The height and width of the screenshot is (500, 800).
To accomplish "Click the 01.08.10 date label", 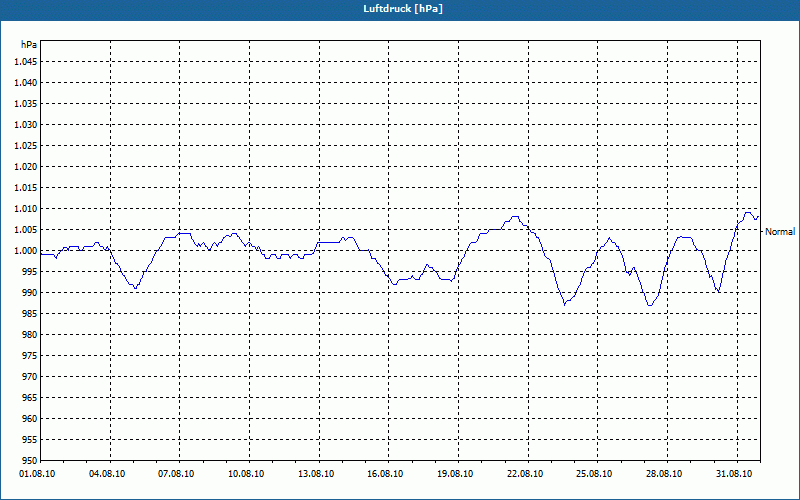I will click(37, 473).
